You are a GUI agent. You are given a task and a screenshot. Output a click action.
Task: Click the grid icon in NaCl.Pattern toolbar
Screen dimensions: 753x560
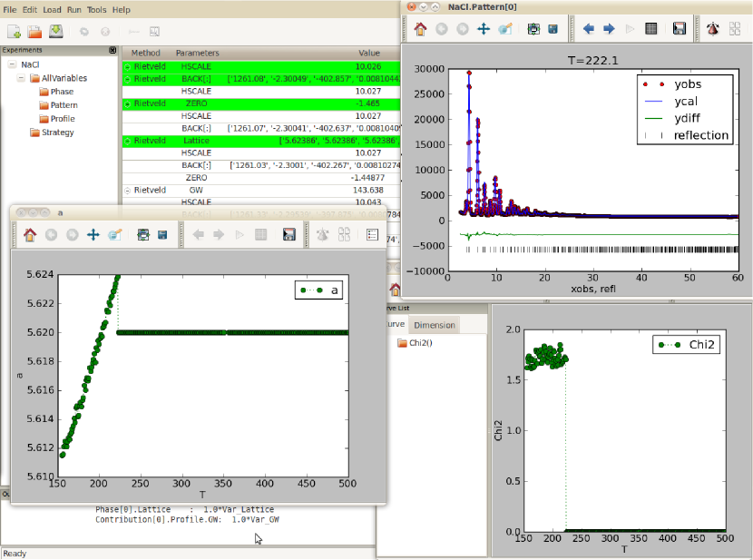coord(650,29)
